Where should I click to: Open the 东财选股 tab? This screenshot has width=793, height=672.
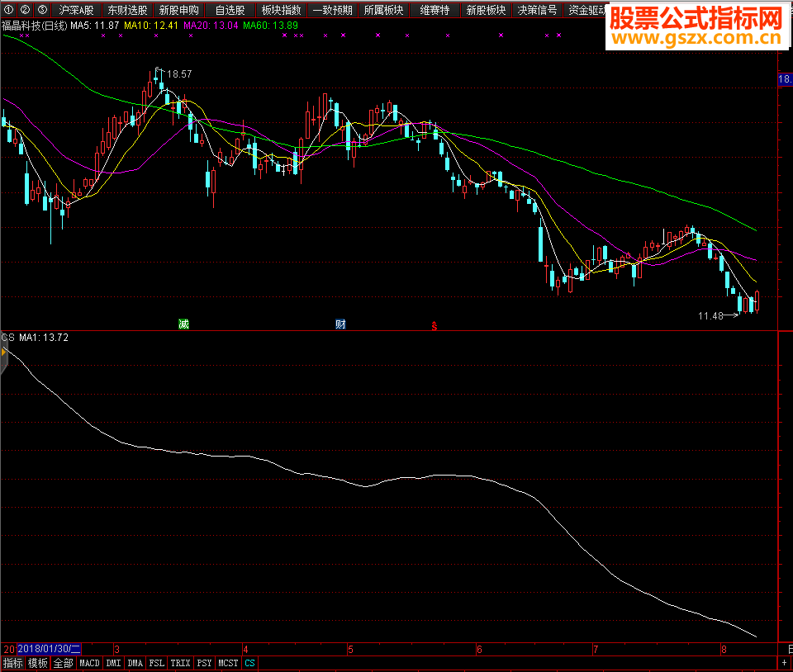click(x=127, y=10)
